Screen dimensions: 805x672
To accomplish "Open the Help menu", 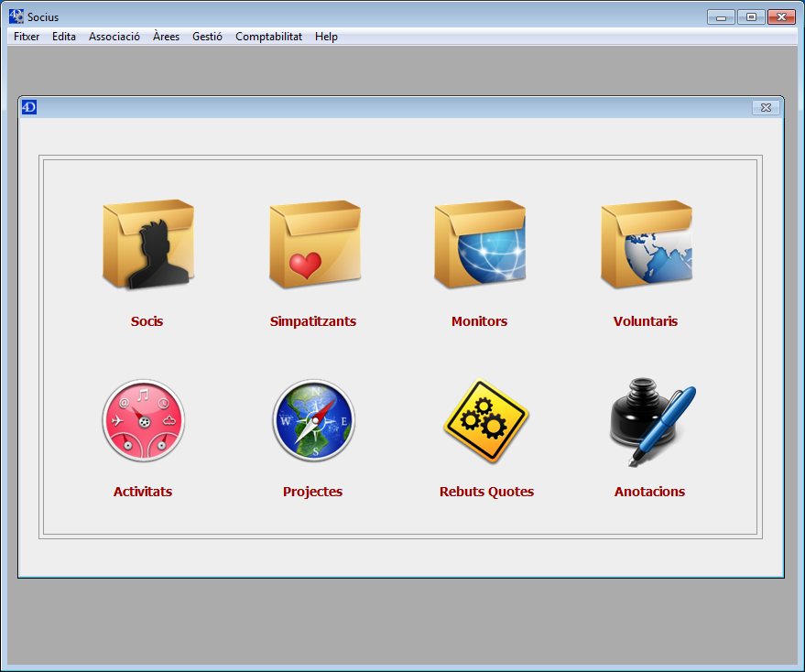I will point(326,37).
